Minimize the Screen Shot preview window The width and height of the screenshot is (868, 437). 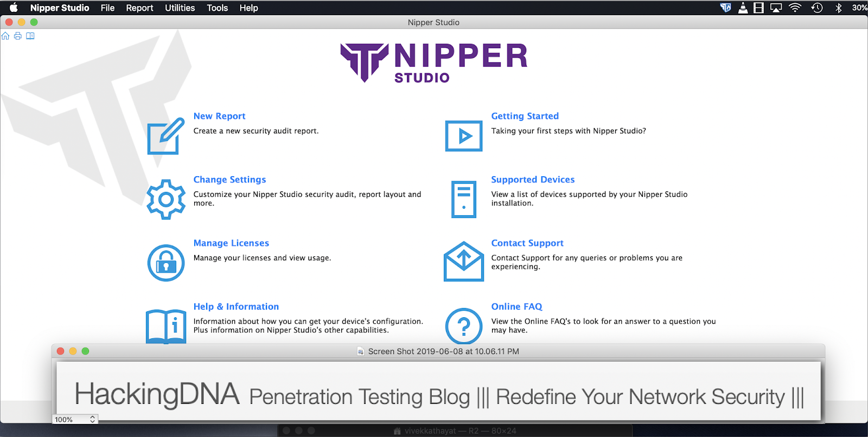[73, 351]
